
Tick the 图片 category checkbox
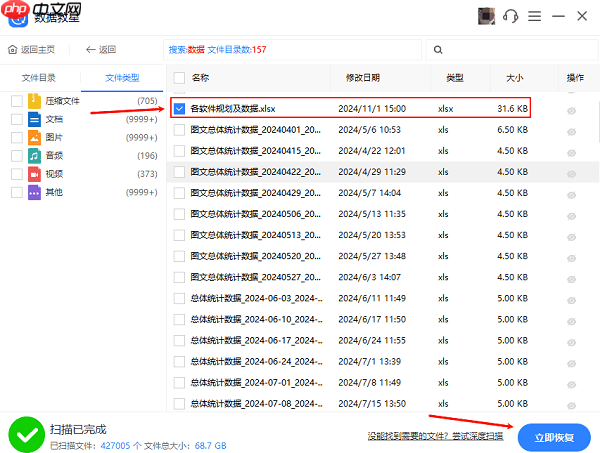(x=17, y=137)
